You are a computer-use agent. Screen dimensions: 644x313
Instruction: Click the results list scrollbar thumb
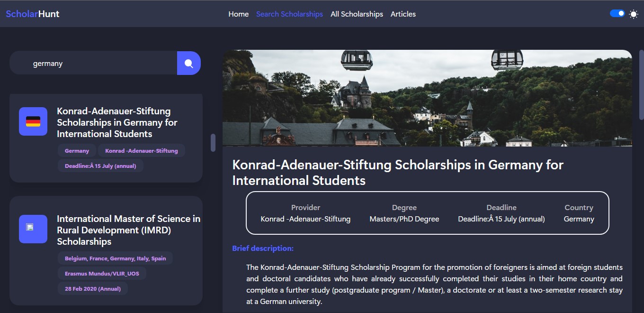tap(213, 143)
